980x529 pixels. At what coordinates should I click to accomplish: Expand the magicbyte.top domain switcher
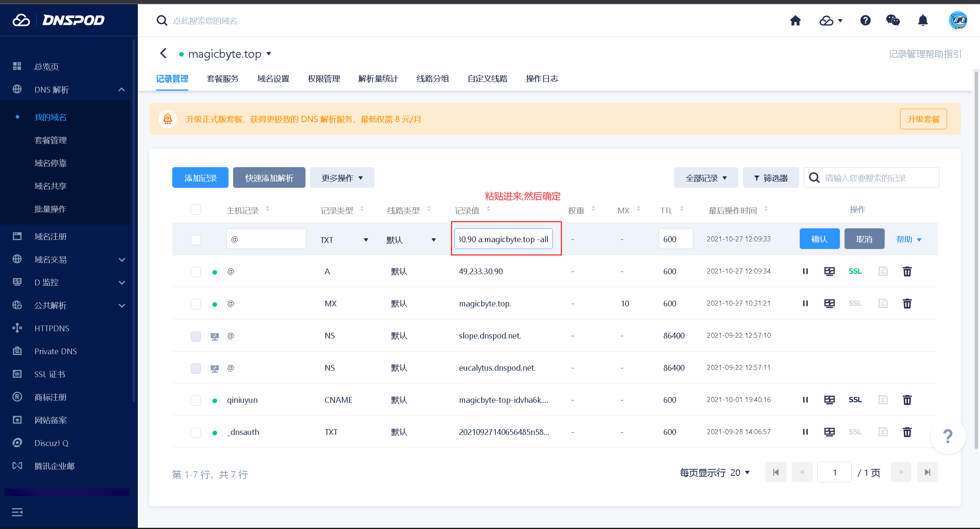point(269,54)
